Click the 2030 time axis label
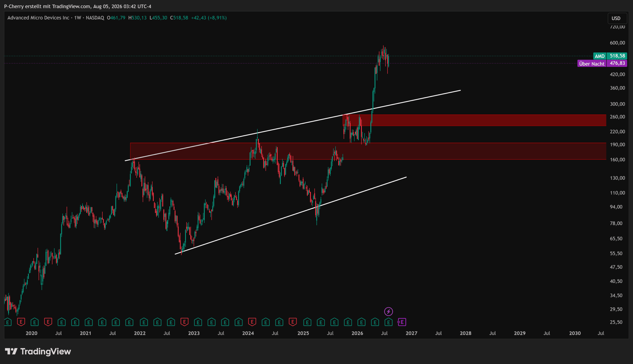This screenshot has width=633, height=364. (575, 333)
